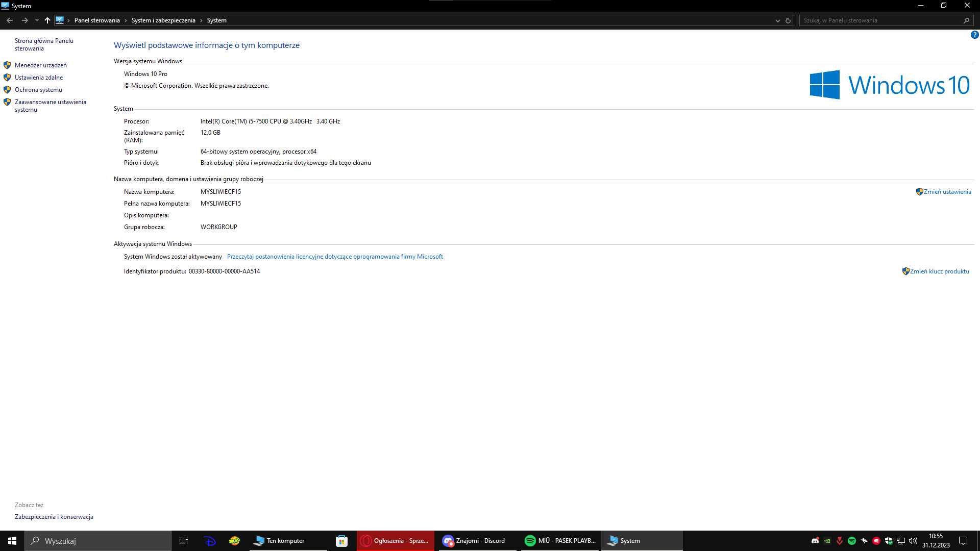Click the Intel Core i5-7500 processor text
The image size is (980, 551).
click(270, 121)
